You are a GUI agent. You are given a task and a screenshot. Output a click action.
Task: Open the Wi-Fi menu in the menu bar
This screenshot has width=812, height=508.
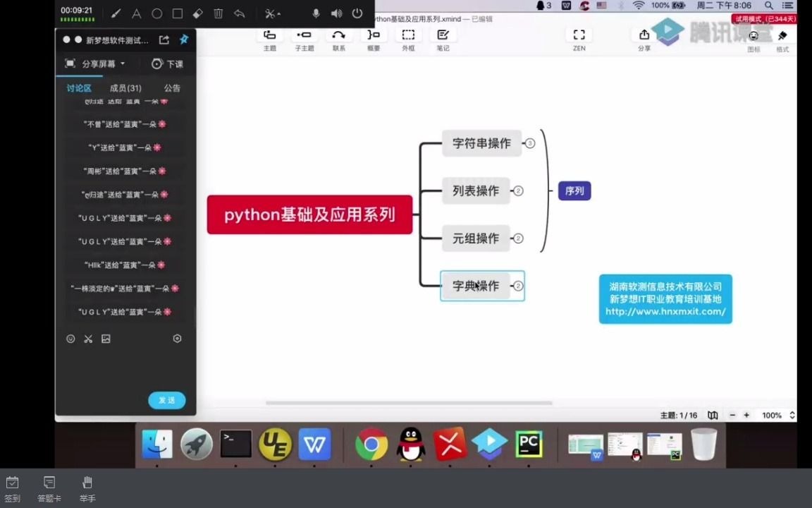coord(639,6)
